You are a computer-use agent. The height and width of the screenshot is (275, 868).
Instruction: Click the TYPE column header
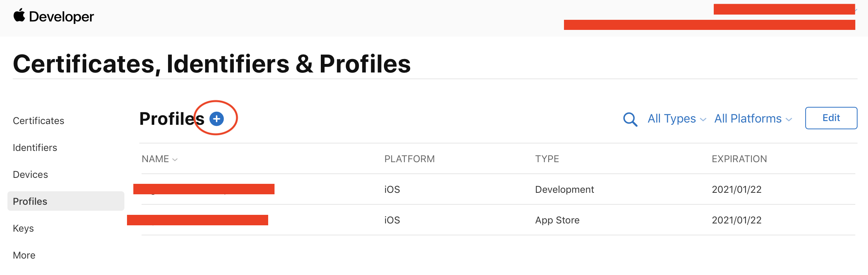(x=547, y=159)
